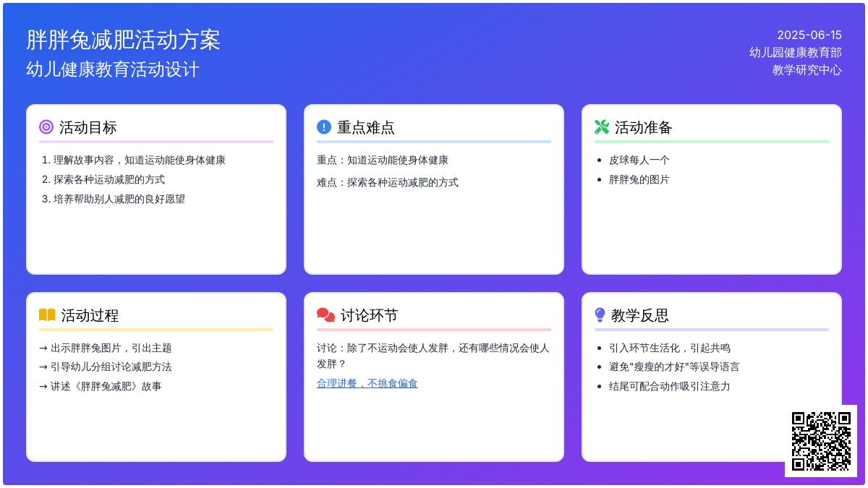Click the subtitle 幼儿健康教育活动设计

click(113, 69)
